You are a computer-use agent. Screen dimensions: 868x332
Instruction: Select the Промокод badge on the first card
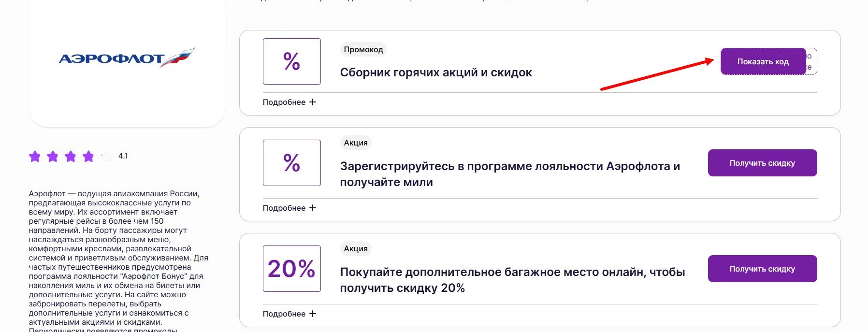pos(363,49)
